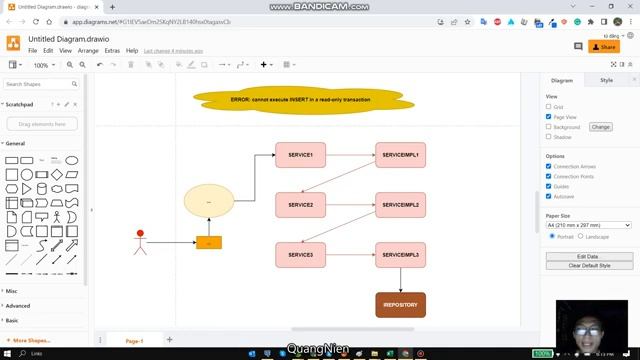Image resolution: width=640 pixels, height=360 pixels.
Task: Click More Shapes link
Action: tap(28, 340)
